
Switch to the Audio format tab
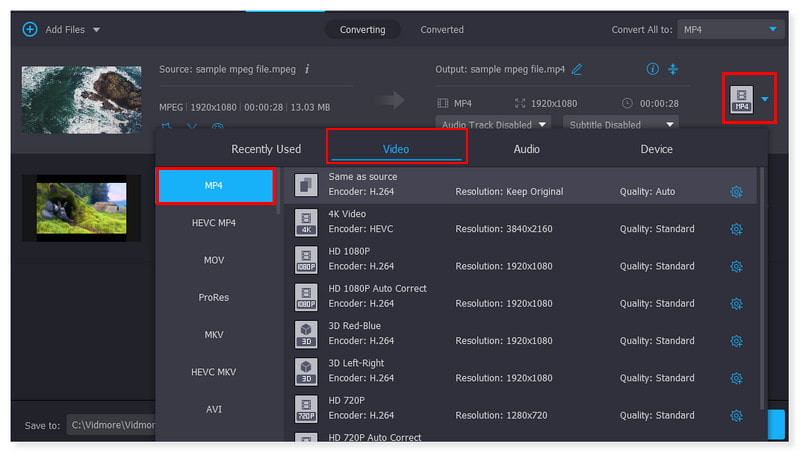pos(527,149)
